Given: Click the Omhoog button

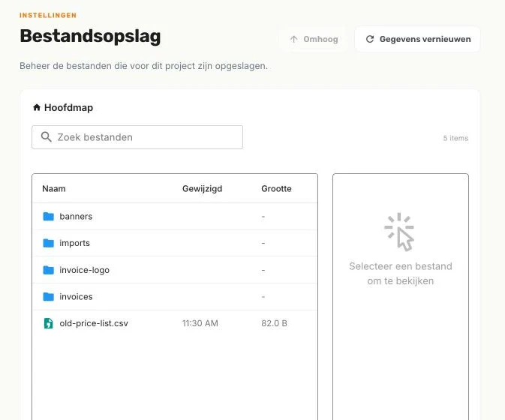Looking at the screenshot, I should [x=314, y=39].
